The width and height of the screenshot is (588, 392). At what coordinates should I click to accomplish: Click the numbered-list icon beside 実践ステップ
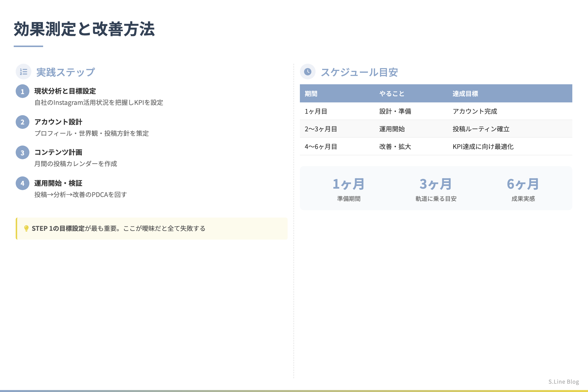point(24,72)
